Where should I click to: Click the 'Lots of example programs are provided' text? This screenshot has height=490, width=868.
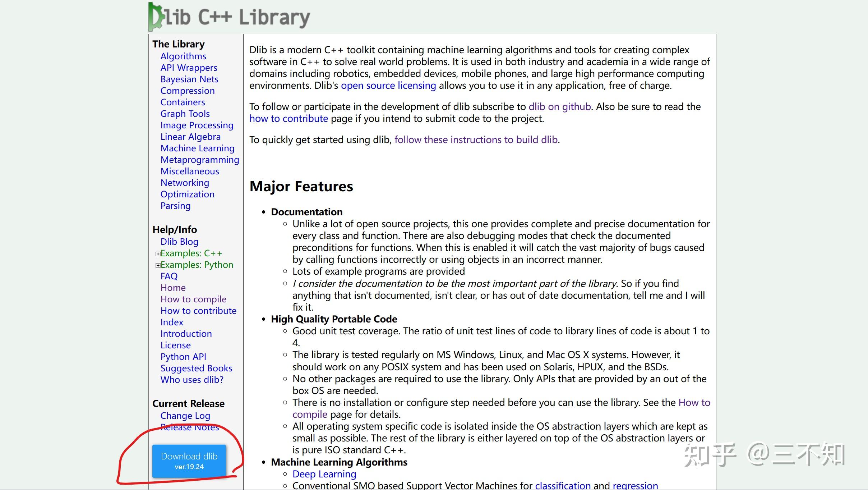[379, 271]
